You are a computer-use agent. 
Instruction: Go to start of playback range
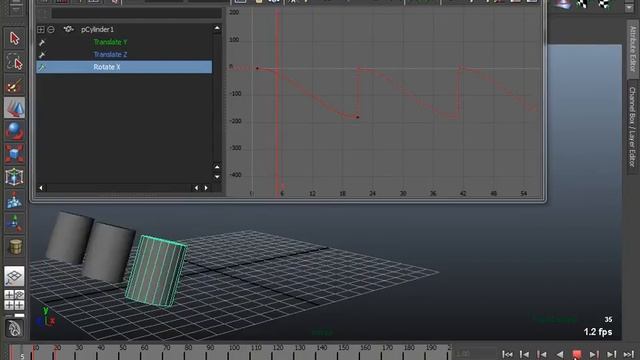point(507,354)
